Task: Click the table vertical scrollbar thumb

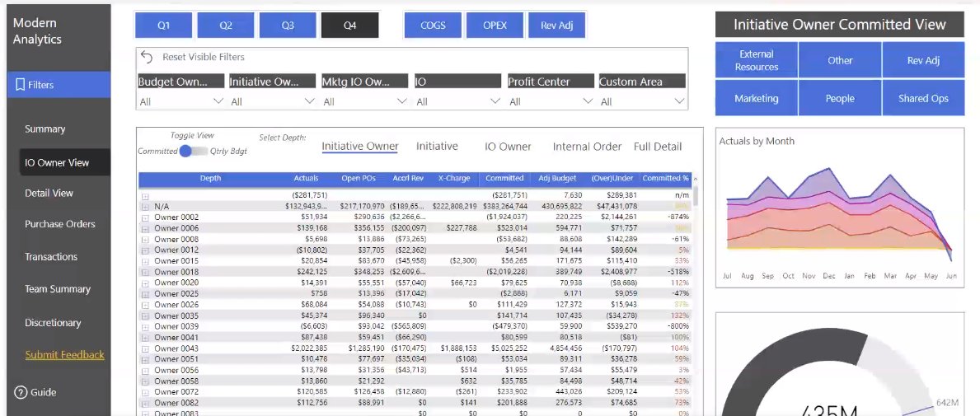Action: 696,195
